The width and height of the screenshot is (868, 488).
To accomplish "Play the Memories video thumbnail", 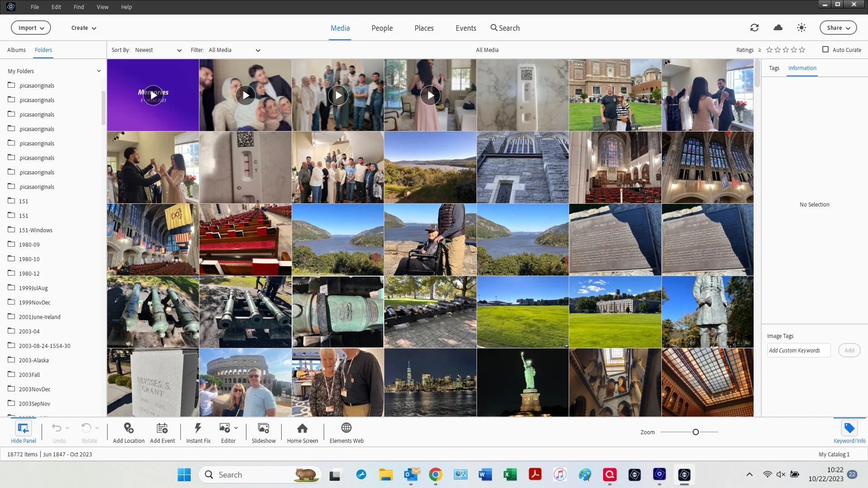I will 153,95.
